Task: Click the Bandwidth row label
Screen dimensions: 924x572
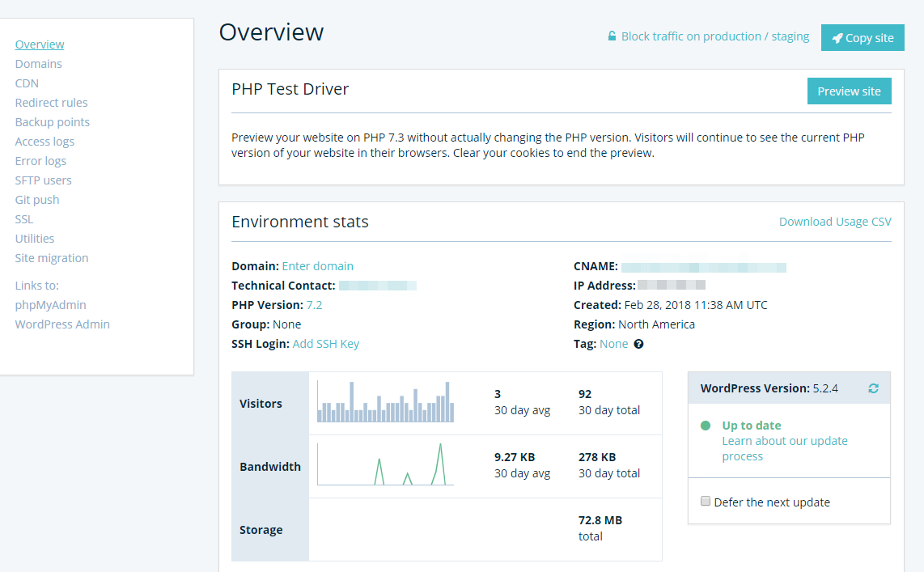Action: click(x=270, y=467)
